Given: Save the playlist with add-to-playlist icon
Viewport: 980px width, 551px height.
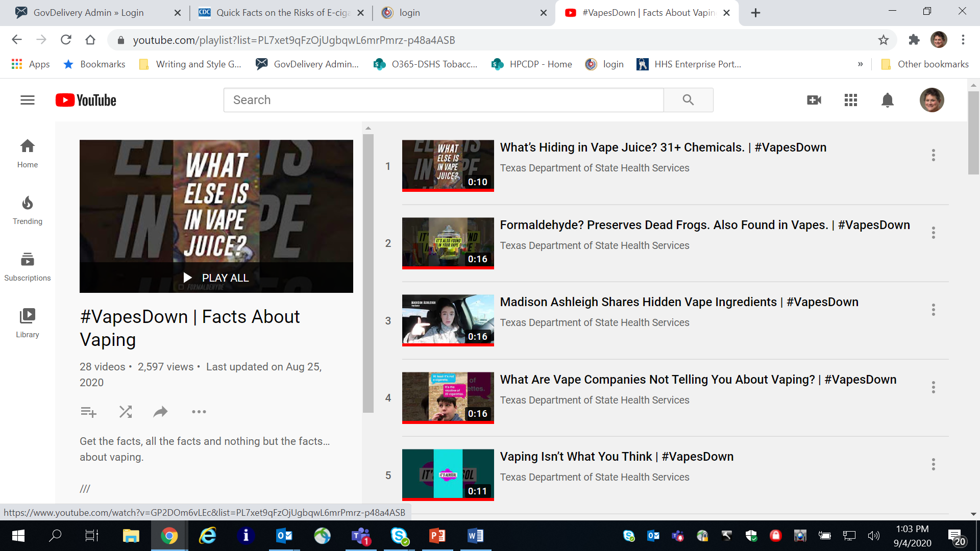Looking at the screenshot, I should click(x=88, y=412).
